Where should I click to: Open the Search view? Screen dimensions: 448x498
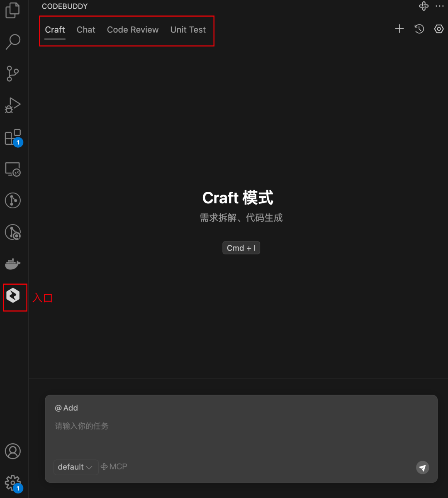13,42
